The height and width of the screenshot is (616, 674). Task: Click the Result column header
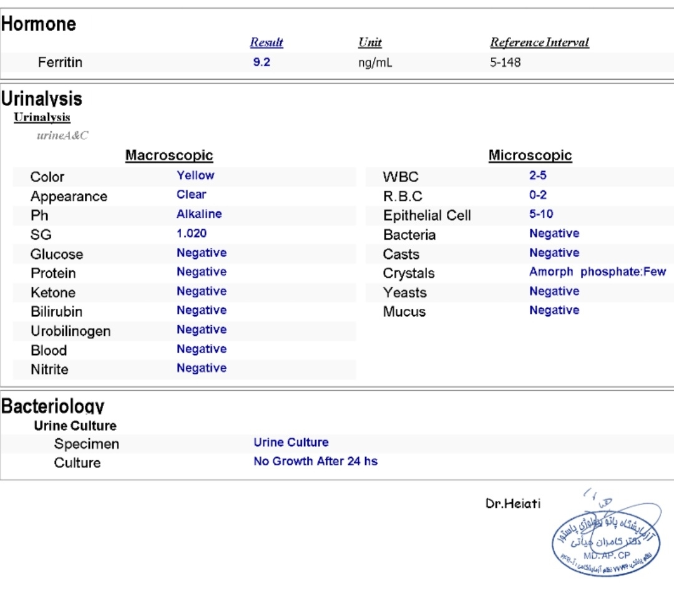[x=266, y=42]
